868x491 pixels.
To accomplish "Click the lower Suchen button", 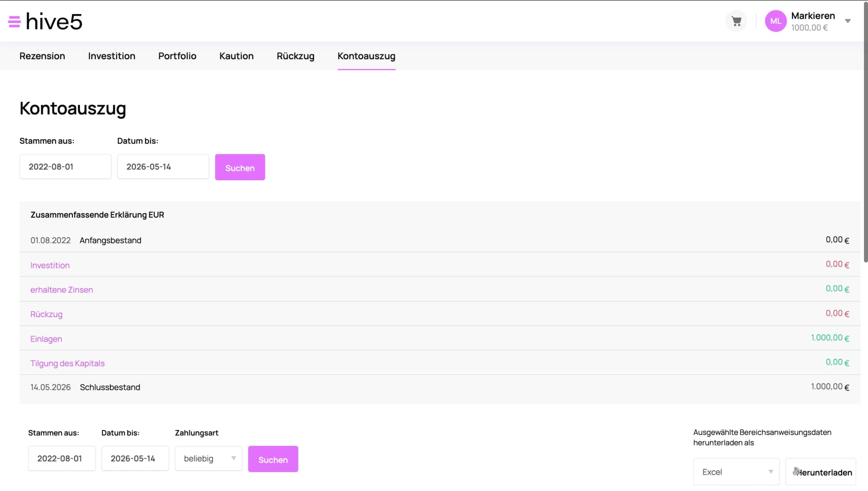I will tap(273, 459).
